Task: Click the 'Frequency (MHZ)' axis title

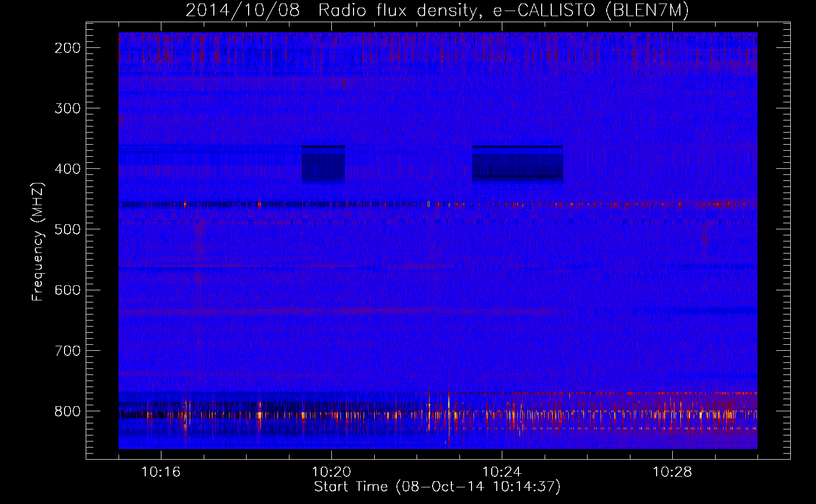Action: (38, 242)
